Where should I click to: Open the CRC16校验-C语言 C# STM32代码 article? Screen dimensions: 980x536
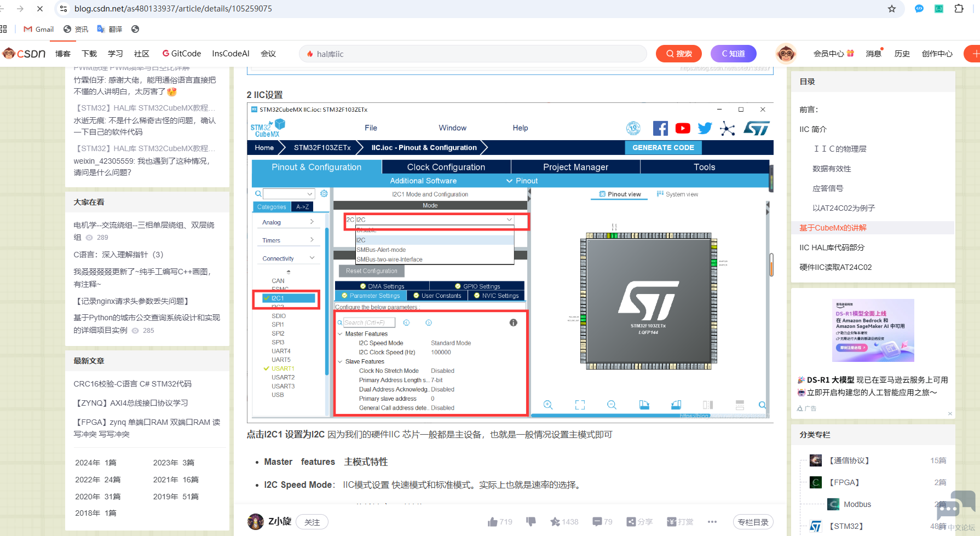click(x=132, y=384)
